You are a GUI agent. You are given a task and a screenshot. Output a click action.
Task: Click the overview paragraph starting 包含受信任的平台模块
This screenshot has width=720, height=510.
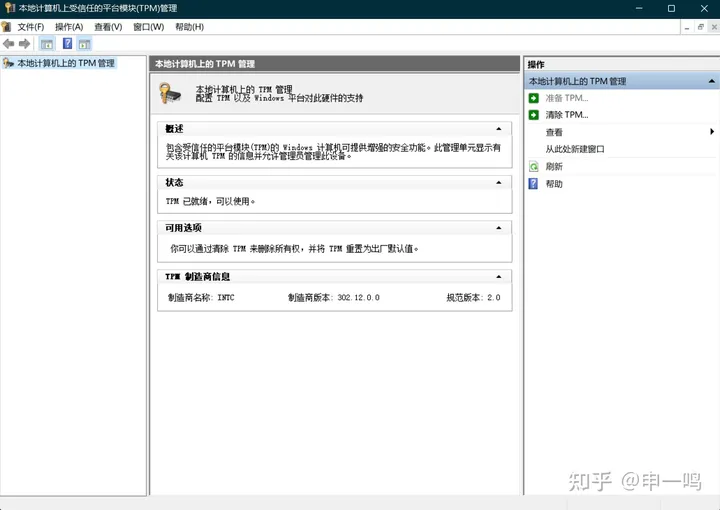pyautogui.click(x=333, y=151)
